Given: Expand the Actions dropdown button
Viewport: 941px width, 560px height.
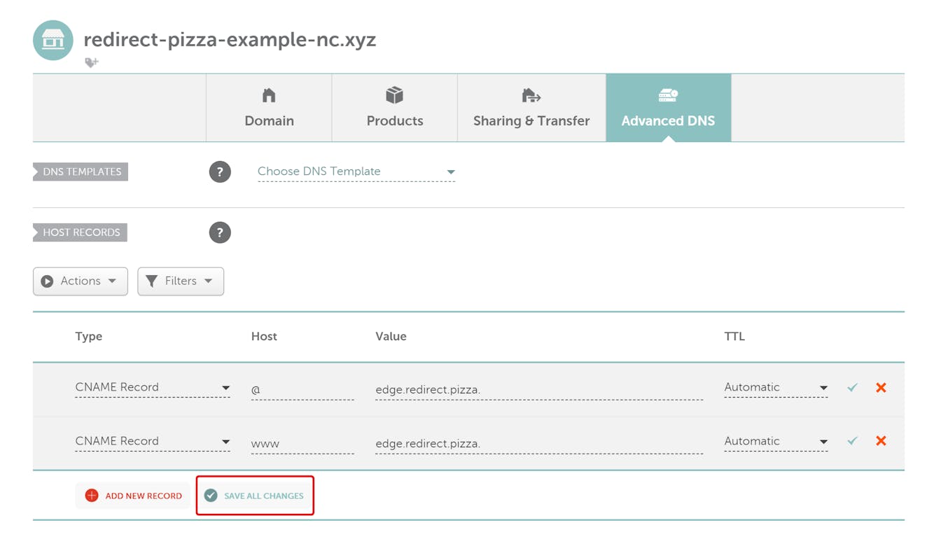Looking at the screenshot, I should pos(81,281).
